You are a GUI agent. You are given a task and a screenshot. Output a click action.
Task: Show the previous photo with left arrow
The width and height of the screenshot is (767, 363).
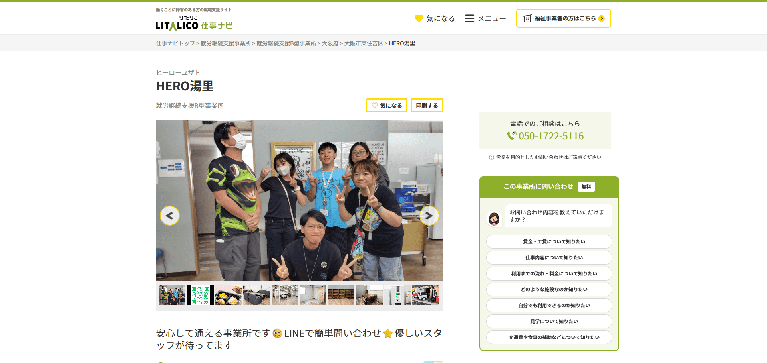(170, 215)
